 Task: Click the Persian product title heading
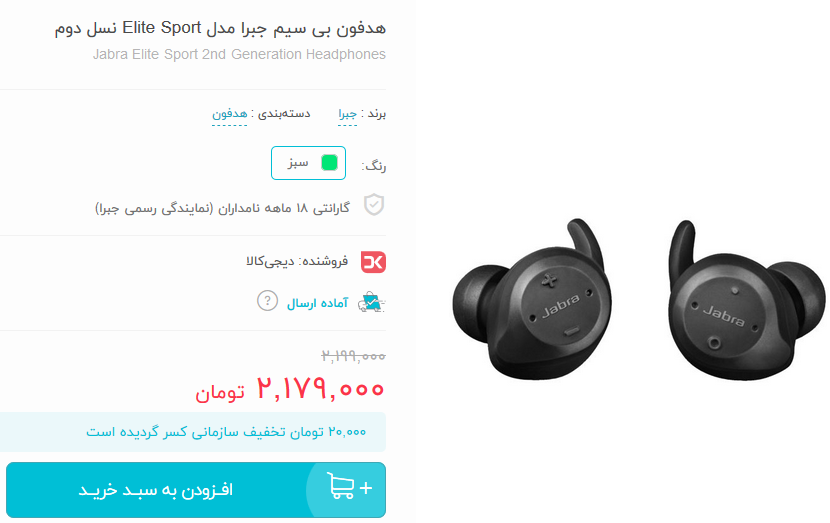[220, 28]
